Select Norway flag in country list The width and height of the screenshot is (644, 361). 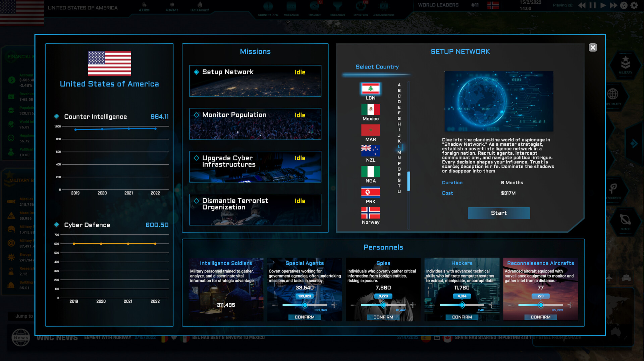click(x=370, y=213)
